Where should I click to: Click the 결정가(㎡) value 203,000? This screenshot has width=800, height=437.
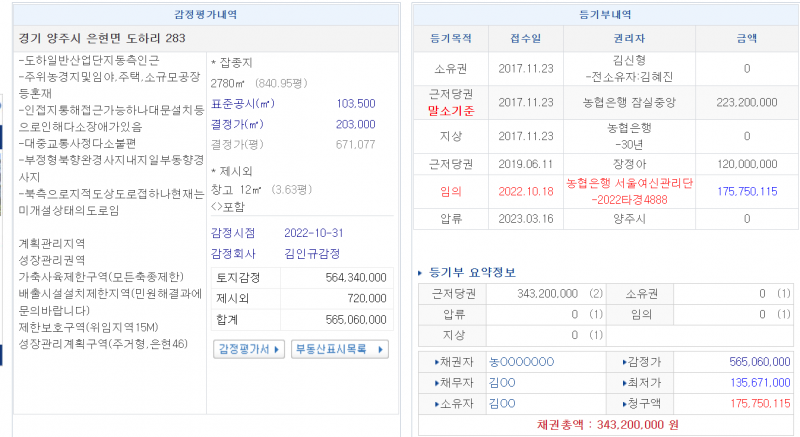tap(355, 124)
